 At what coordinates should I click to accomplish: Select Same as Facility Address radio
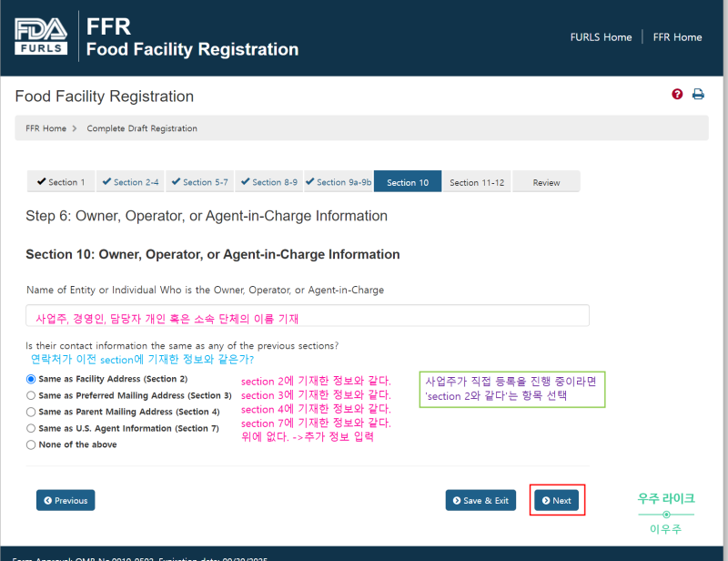tap(31, 379)
